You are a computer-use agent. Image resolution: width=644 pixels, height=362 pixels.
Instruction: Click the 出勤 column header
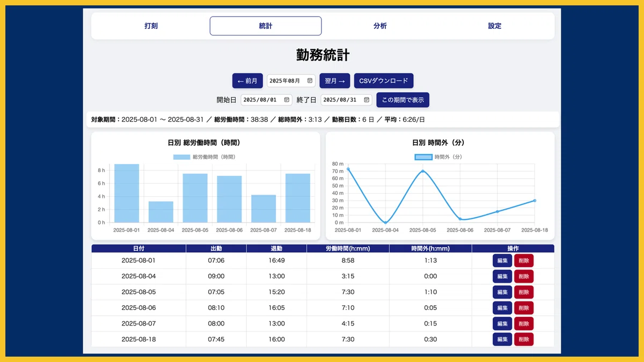click(216, 248)
